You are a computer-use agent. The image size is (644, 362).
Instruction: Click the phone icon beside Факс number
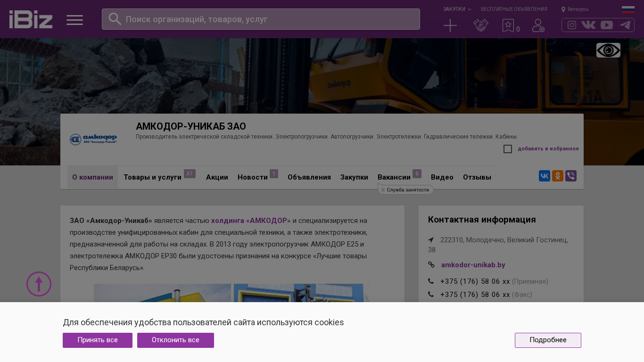431,295
